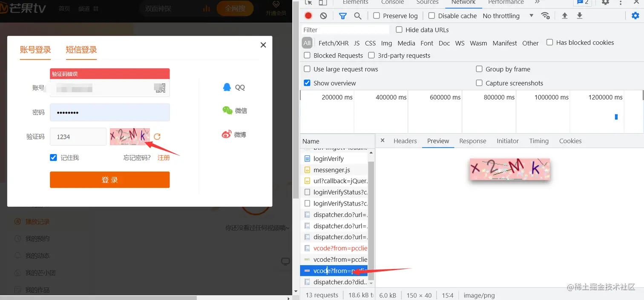This screenshot has height=300, width=644.
Task: Enable Group by frame
Action: 479,69
